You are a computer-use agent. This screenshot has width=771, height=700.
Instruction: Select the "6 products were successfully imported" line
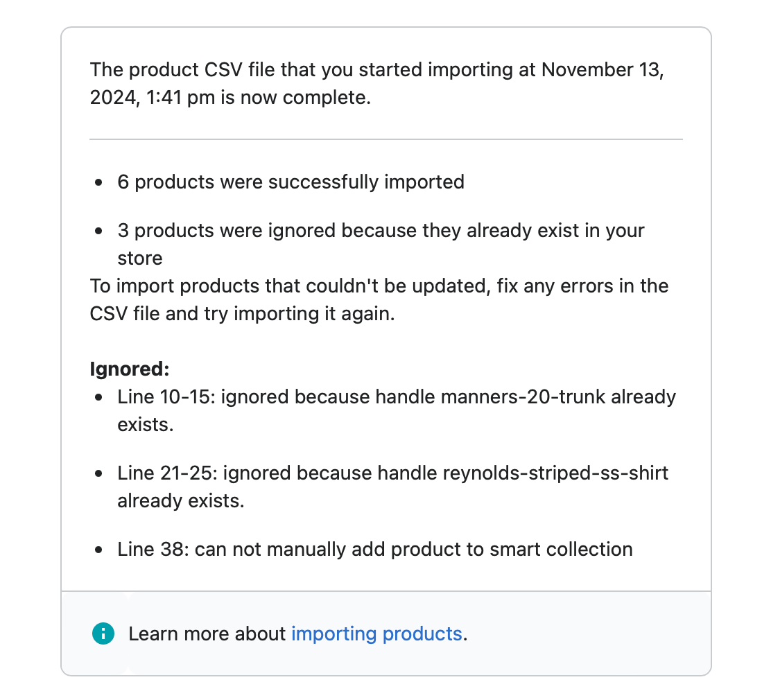[291, 182]
